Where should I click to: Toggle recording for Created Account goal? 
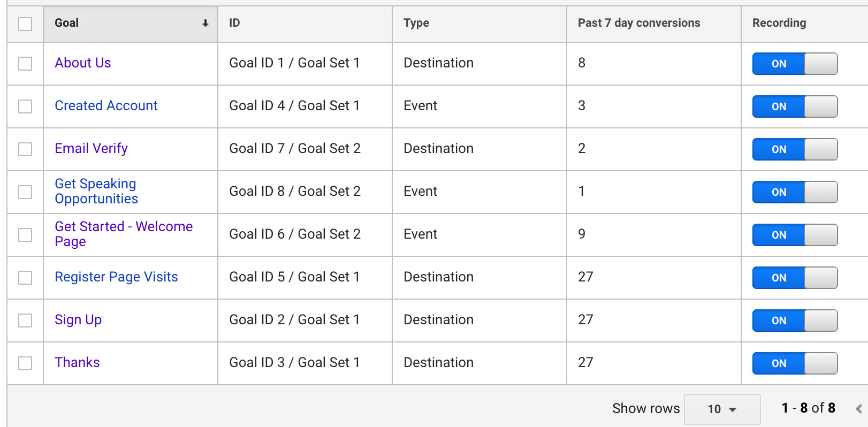(x=794, y=106)
